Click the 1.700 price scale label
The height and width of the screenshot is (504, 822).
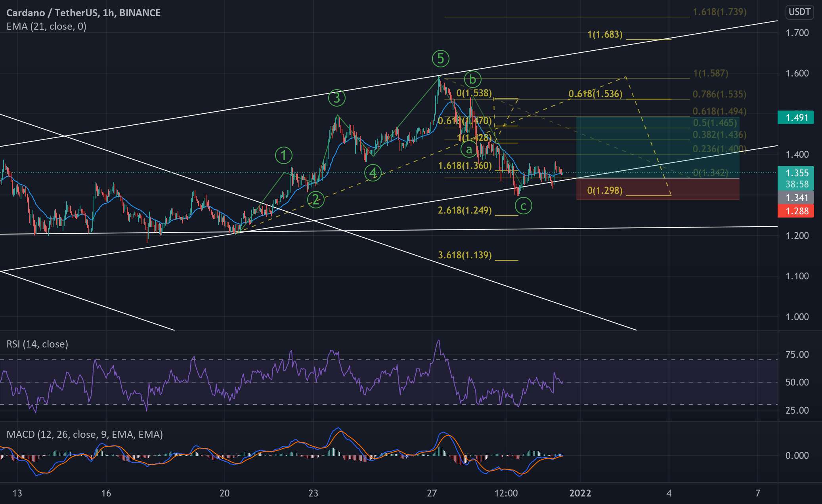pyautogui.click(x=797, y=33)
